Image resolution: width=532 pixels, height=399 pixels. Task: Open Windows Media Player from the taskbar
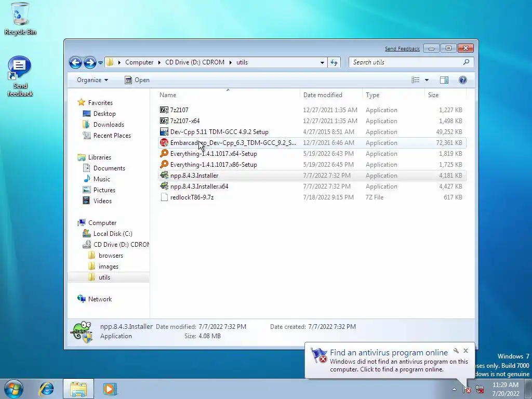(x=110, y=389)
